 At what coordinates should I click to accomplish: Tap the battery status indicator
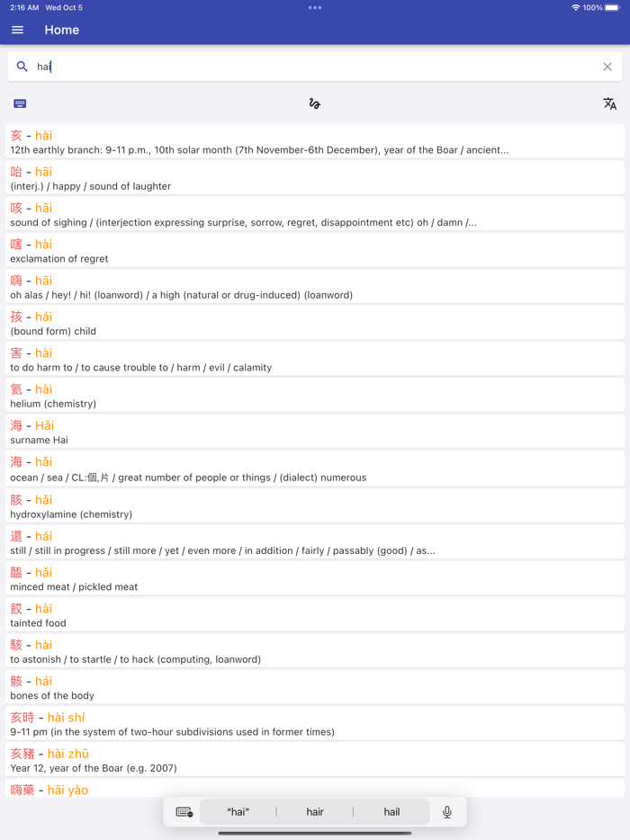612,7
